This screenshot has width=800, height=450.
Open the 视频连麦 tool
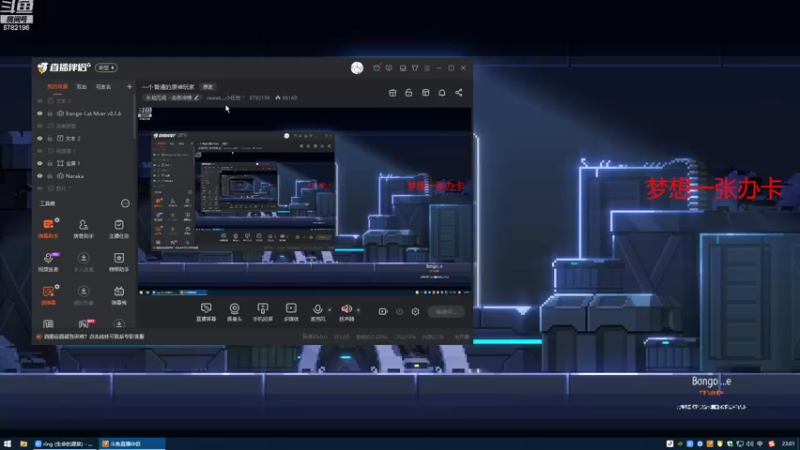click(x=48, y=261)
